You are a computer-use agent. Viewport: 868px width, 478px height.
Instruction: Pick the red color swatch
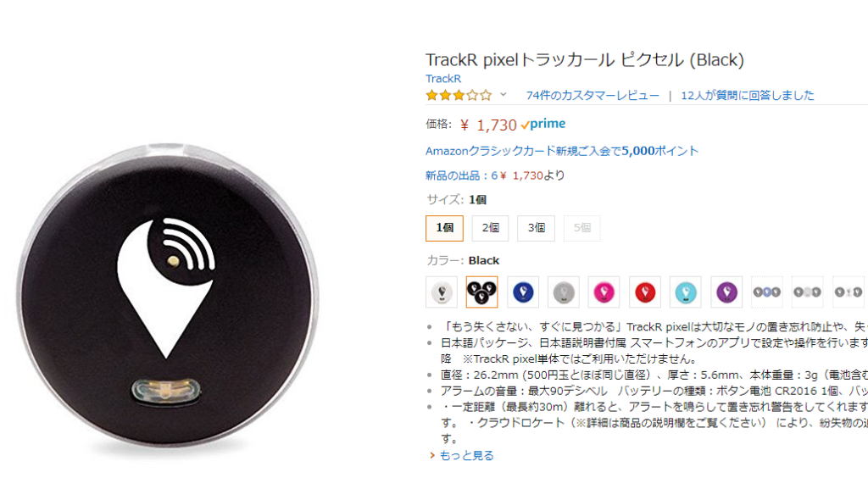645,292
